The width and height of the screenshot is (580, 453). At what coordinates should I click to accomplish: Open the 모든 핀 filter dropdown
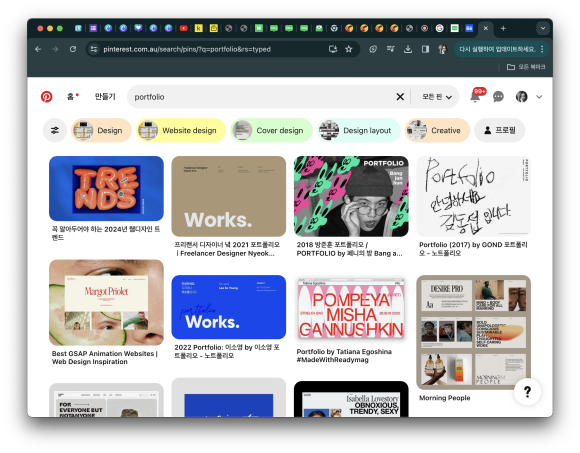[436, 97]
